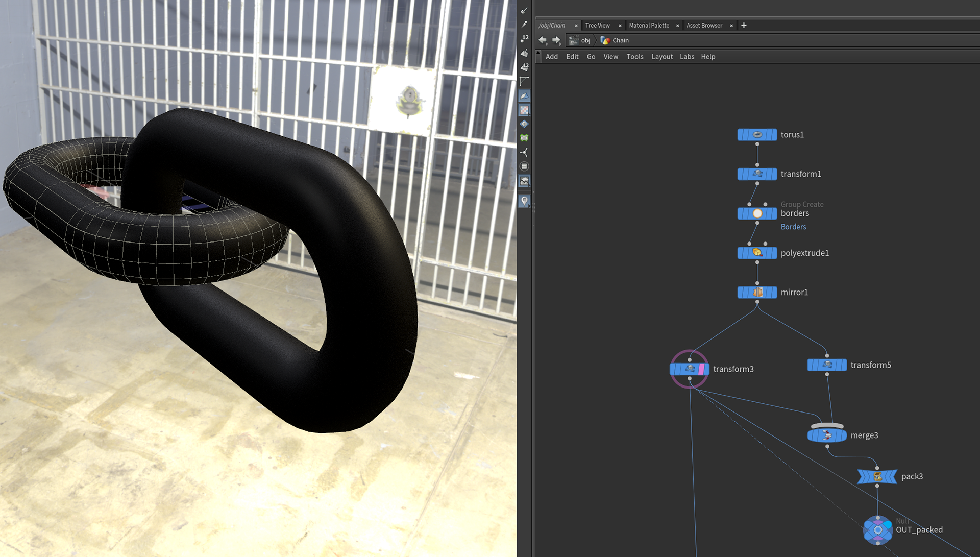
Task: Toggle display points marker icon
Action: click(524, 24)
